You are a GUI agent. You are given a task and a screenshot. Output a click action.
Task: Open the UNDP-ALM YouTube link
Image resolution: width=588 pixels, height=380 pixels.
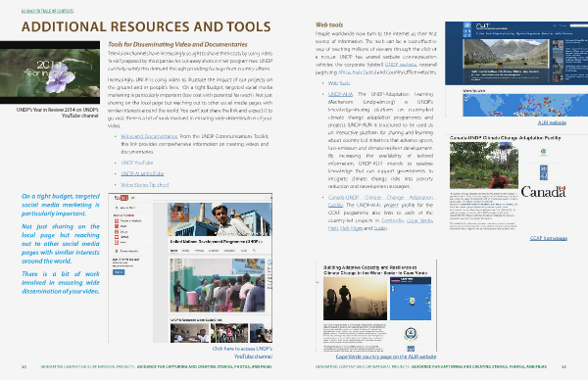(142, 174)
